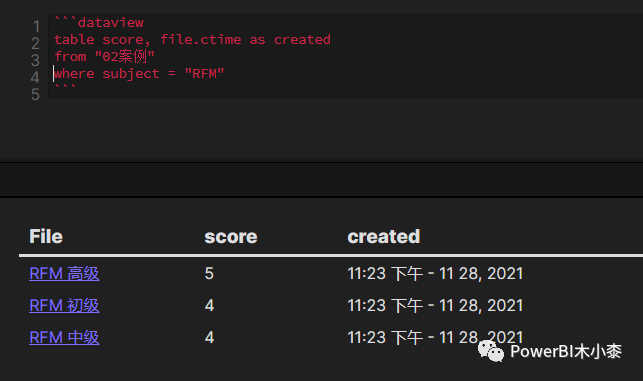643x381 pixels.
Task: Click the WeChat logo icon in watermark
Action: (491, 351)
